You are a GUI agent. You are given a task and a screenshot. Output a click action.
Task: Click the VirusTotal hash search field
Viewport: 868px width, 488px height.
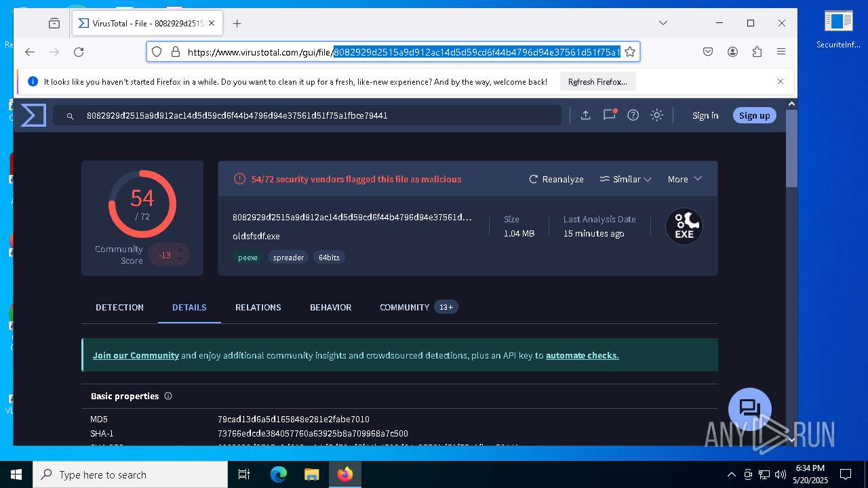pos(307,116)
